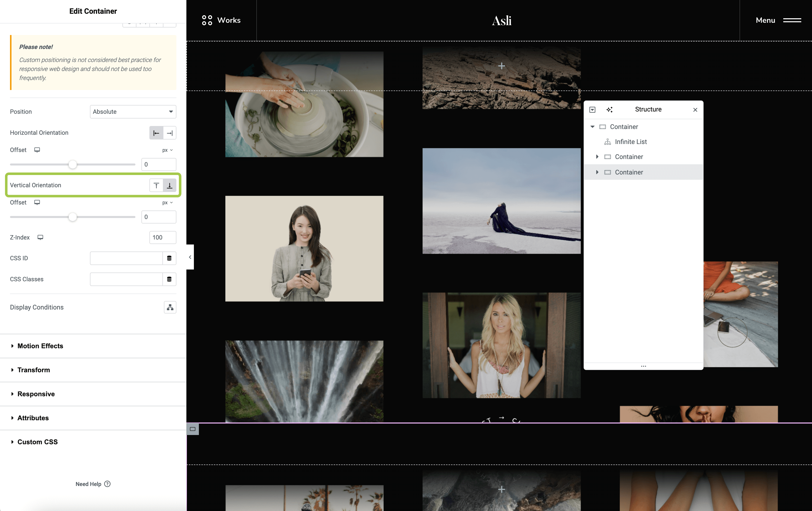Click the Works grid dots icon
This screenshot has height=511, width=812.
(x=207, y=20)
